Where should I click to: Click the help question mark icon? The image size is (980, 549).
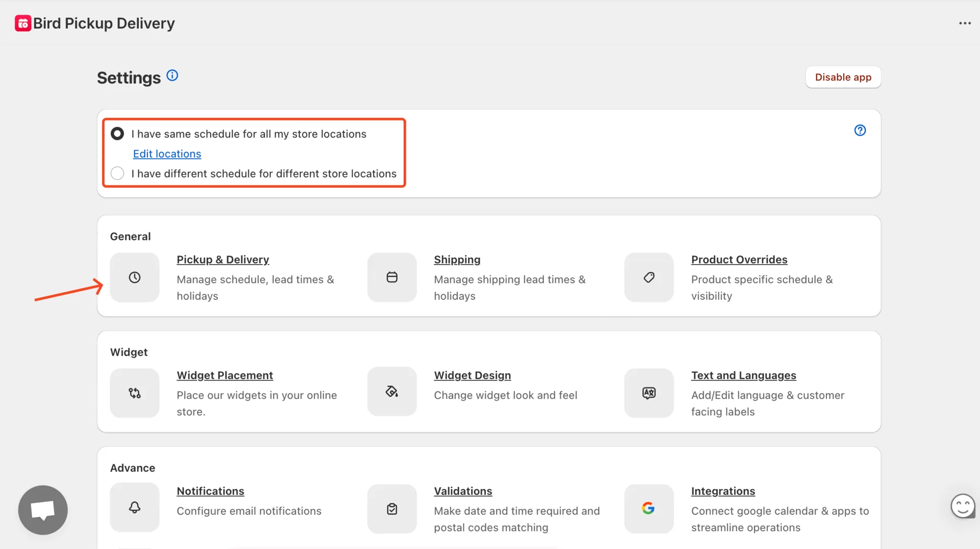[860, 130]
